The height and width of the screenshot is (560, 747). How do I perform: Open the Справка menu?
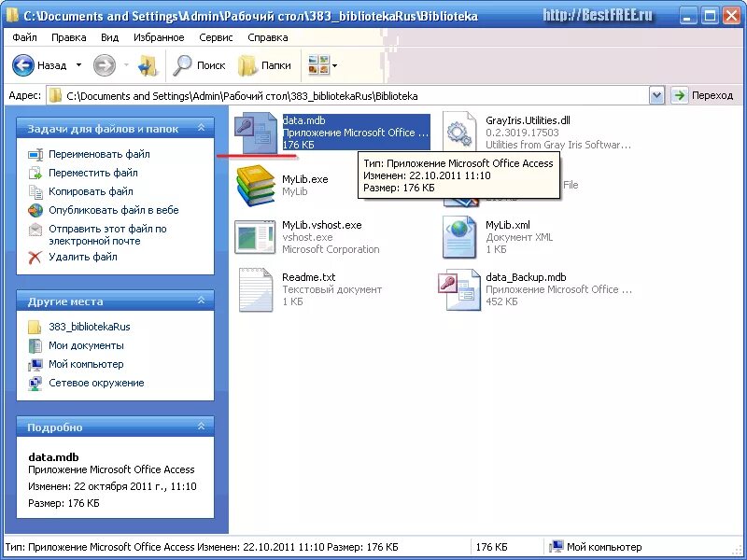[268, 37]
